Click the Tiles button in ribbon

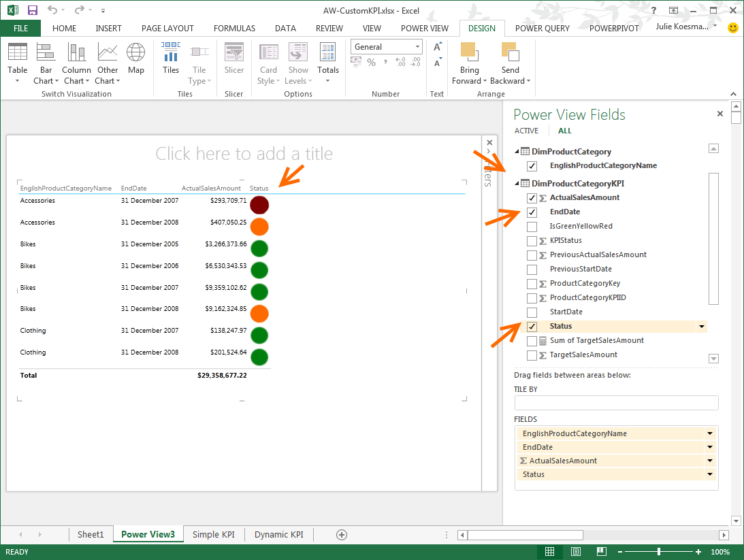pos(171,59)
